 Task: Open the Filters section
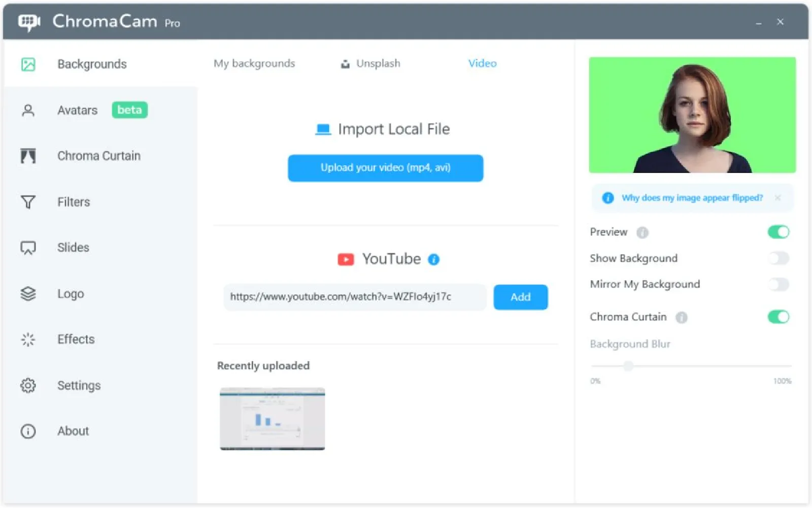(100, 202)
